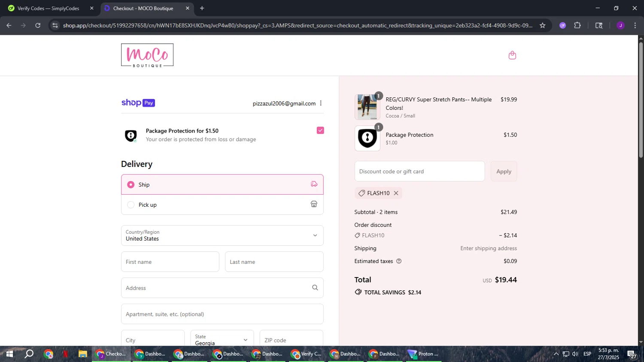Click the estimated taxes value $0.09

510,261
